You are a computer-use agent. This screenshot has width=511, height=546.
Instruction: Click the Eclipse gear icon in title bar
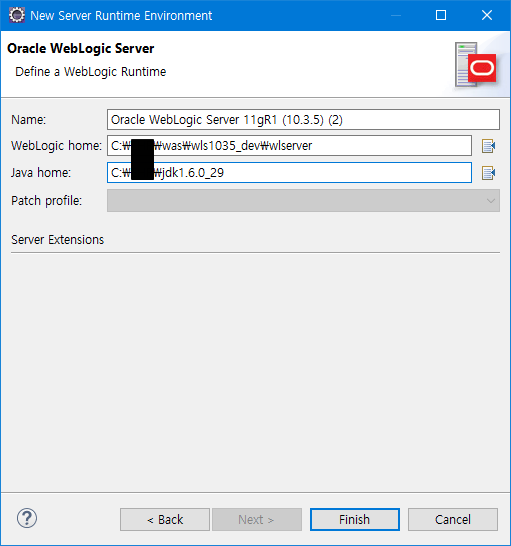point(17,15)
